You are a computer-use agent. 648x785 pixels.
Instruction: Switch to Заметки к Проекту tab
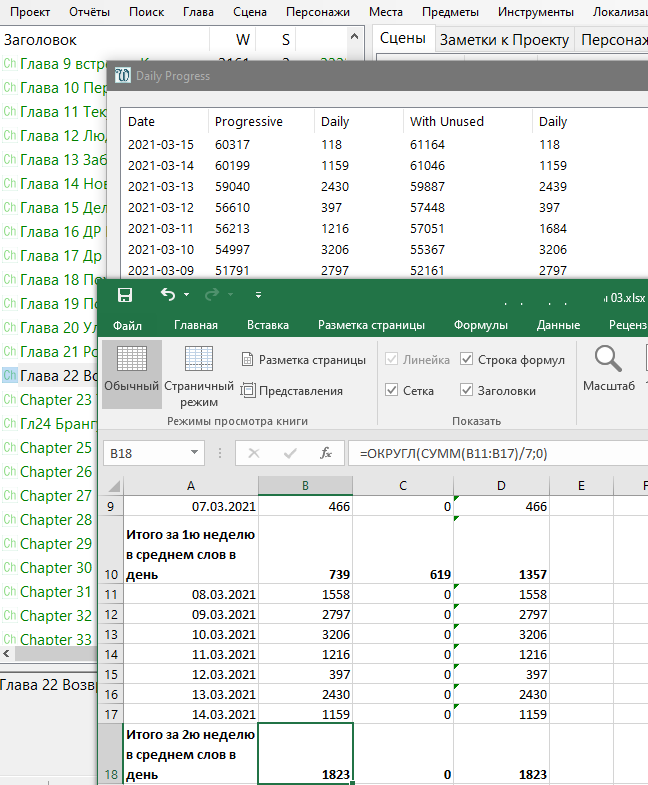(504, 40)
